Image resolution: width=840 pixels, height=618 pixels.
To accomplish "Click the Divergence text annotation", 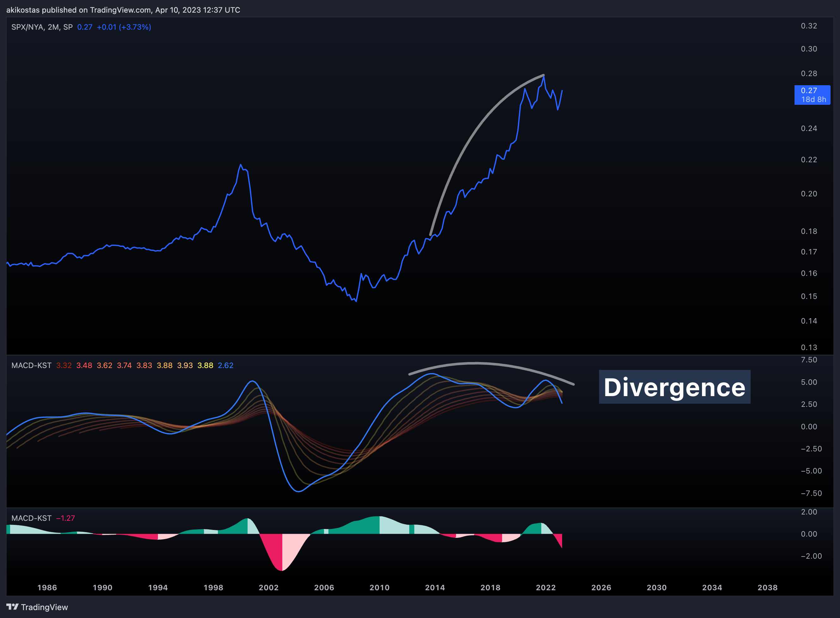I will 675,387.
